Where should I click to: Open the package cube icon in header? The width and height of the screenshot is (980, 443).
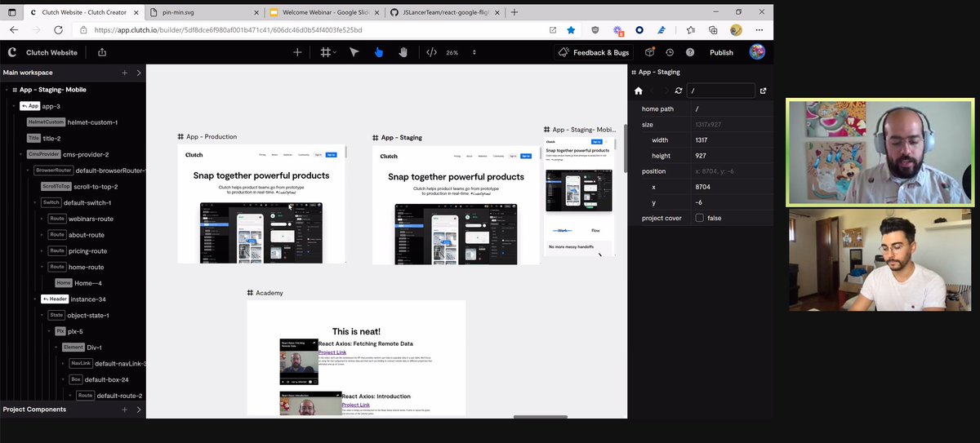[x=650, y=52]
